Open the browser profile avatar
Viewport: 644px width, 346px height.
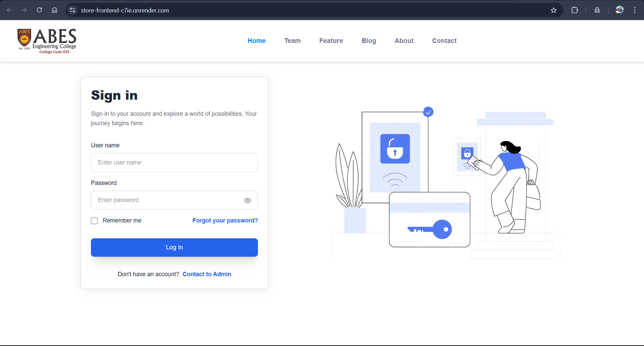(x=620, y=10)
